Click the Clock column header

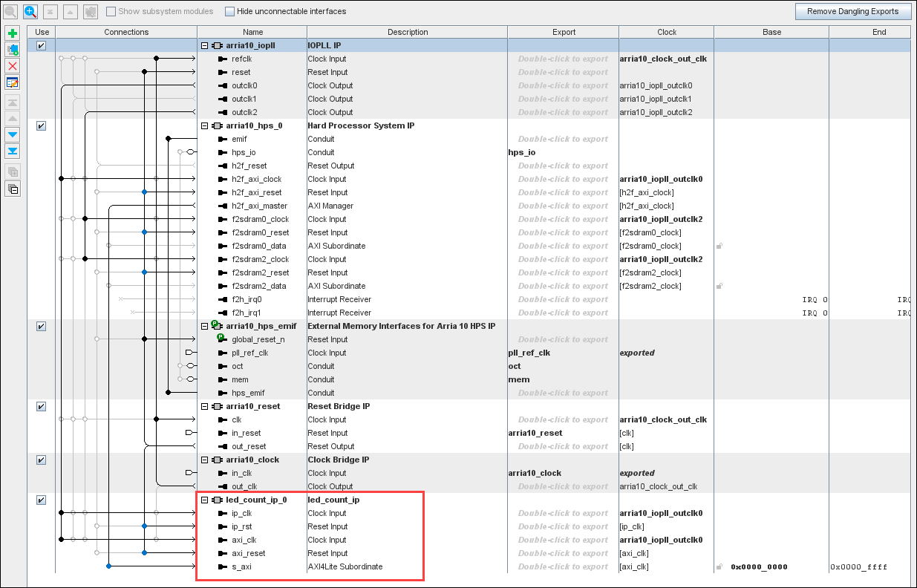coord(667,32)
